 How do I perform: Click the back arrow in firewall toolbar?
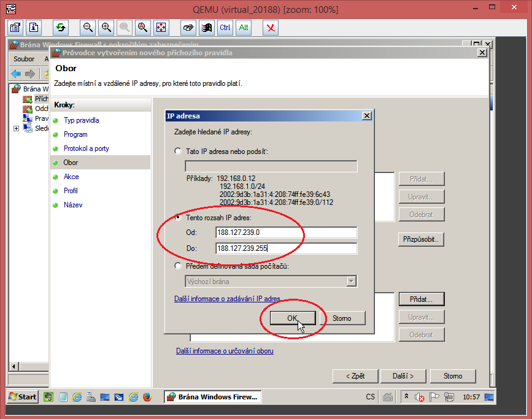(16, 73)
